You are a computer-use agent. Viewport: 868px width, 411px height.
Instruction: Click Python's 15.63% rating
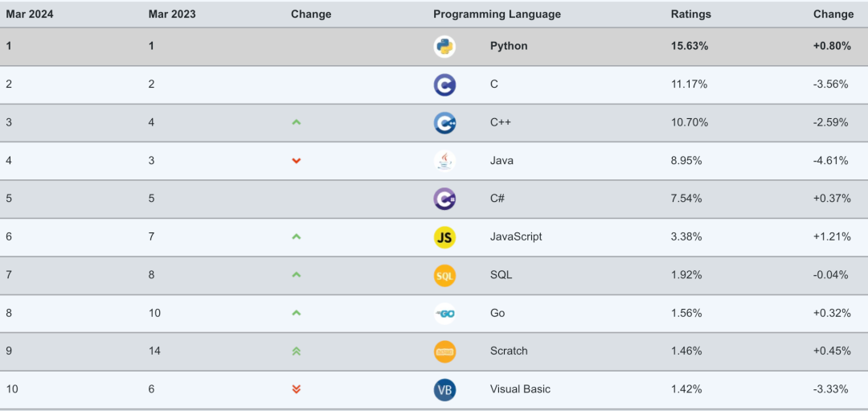(x=690, y=46)
